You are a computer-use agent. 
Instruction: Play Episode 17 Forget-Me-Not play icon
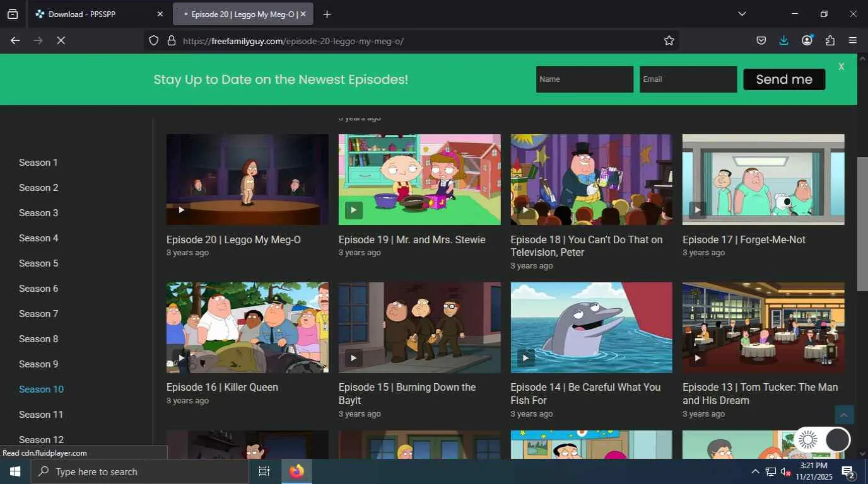pyautogui.click(x=697, y=210)
